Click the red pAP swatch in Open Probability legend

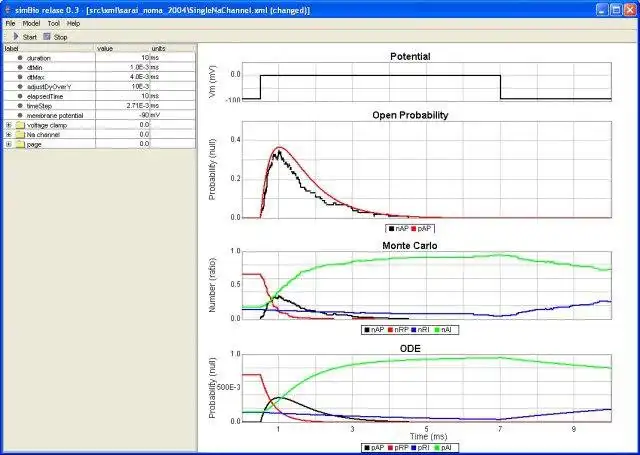[413, 229]
